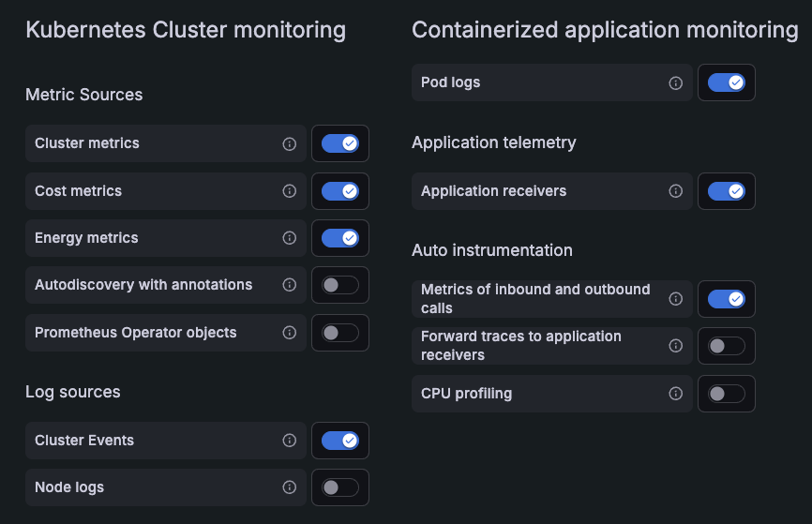Image resolution: width=812 pixels, height=524 pixels.
Task: Enable CPU profiling switch
Action: click(x=726, y=394)
